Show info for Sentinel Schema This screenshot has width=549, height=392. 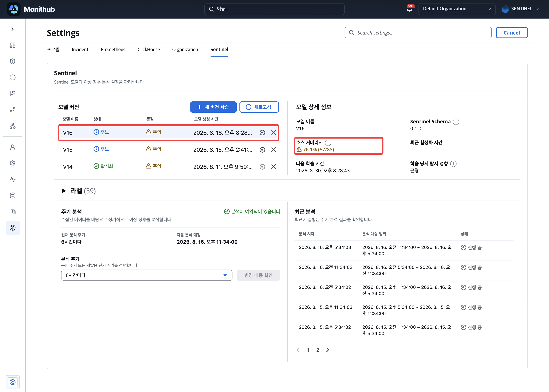(456, 122)
